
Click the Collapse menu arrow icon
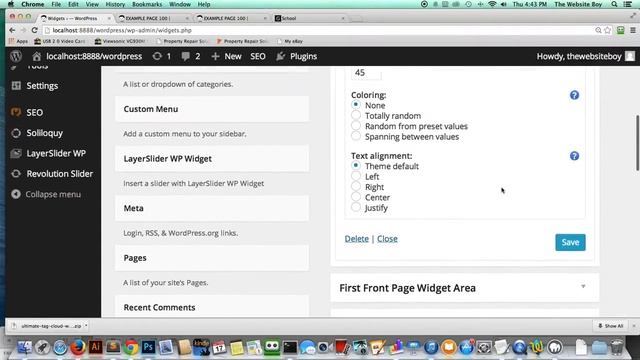tap(16, 194)
